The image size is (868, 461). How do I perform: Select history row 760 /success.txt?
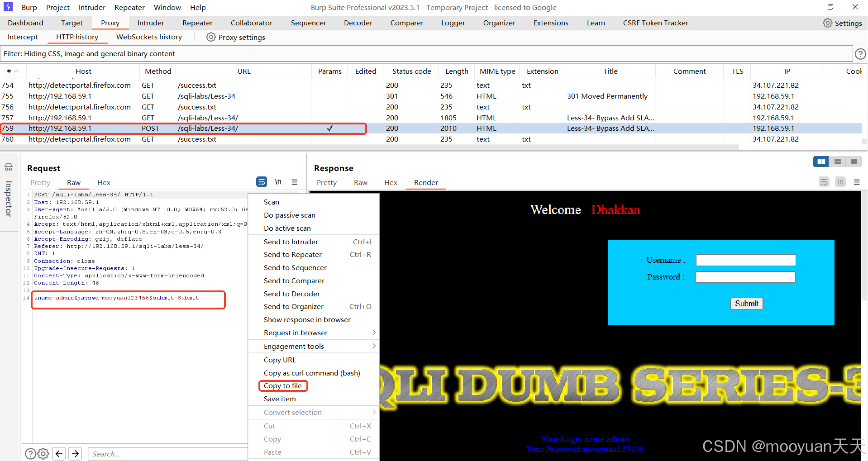431,139
